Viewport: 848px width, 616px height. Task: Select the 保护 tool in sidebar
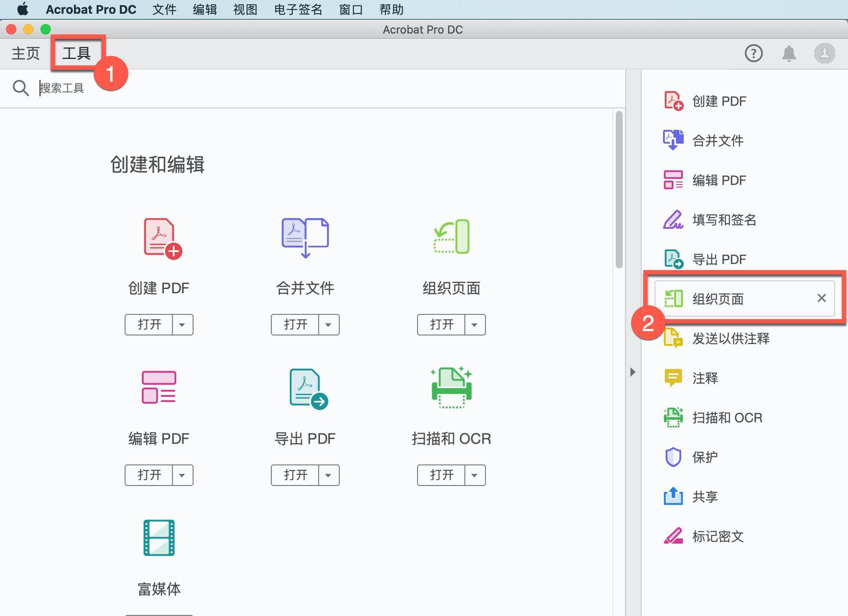coord(705,457)
